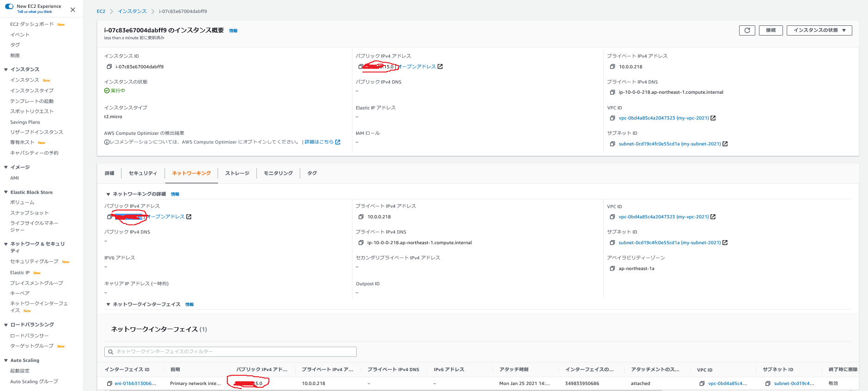Toggle the New EC2 Experience switch
The height and width of the screenshot is (391, 868).
(x=9, y=6)
